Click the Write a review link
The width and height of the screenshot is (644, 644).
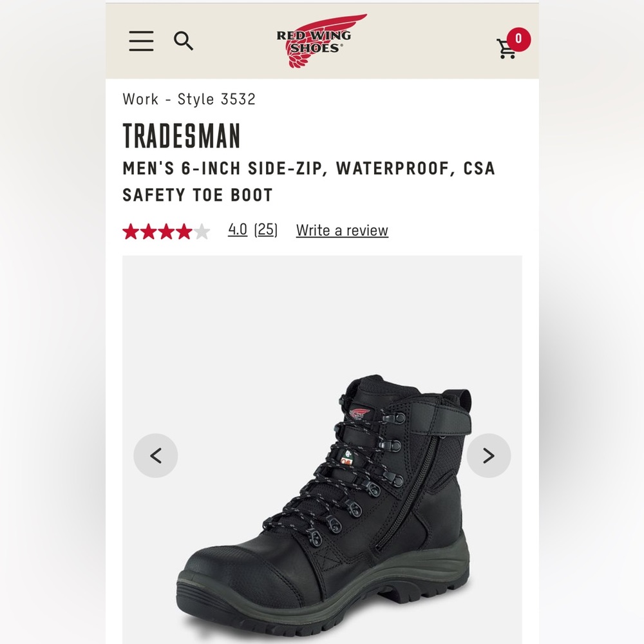[x=342, y=231]
